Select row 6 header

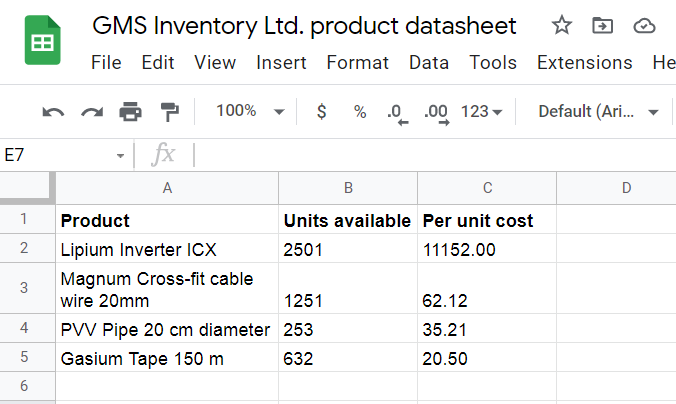point(27,386)
